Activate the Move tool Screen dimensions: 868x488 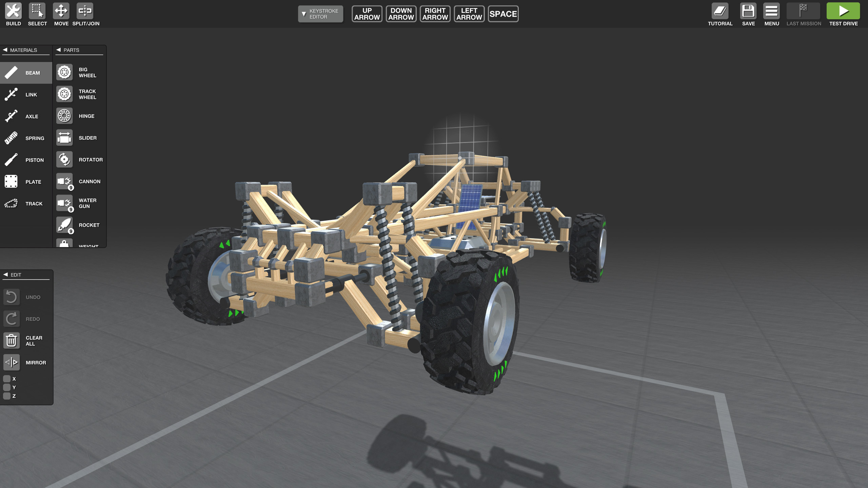click(61, 11)
